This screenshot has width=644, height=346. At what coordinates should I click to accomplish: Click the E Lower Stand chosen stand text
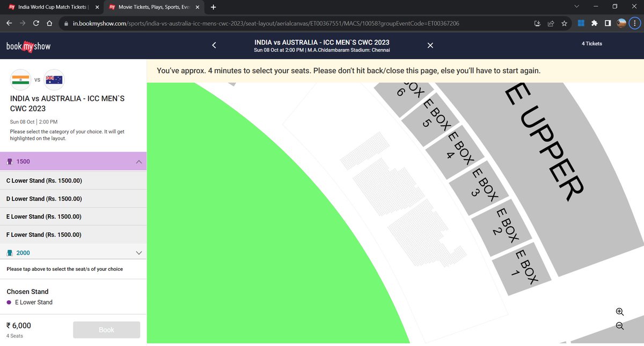(34, 302)
